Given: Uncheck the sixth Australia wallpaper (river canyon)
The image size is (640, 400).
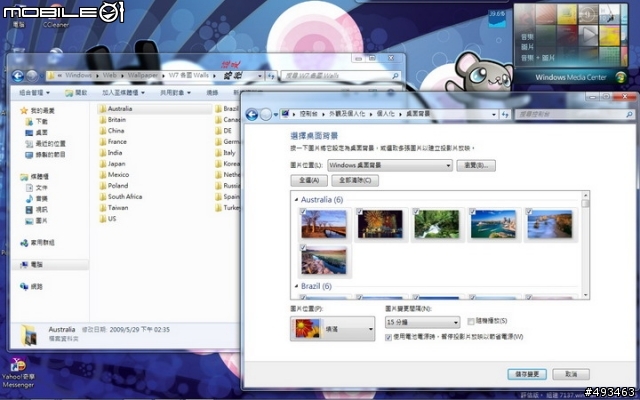Looking at the screenshot, I should (x=303, y=247).
